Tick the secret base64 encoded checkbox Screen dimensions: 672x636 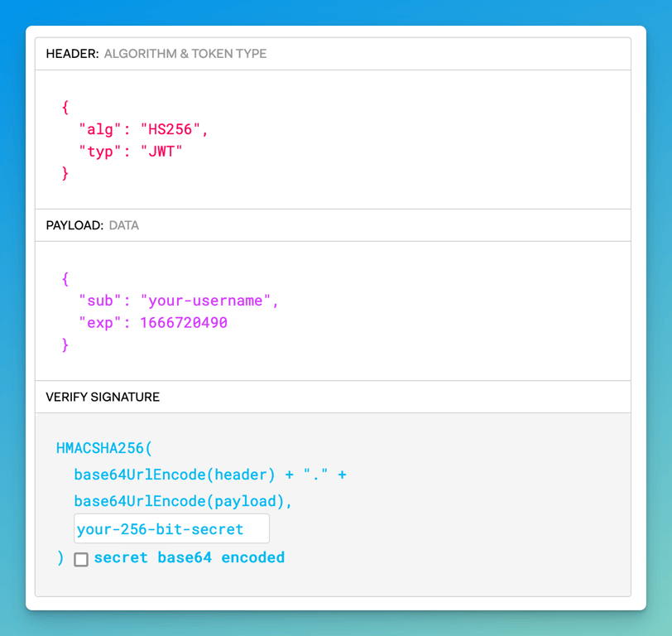point(81,559)
